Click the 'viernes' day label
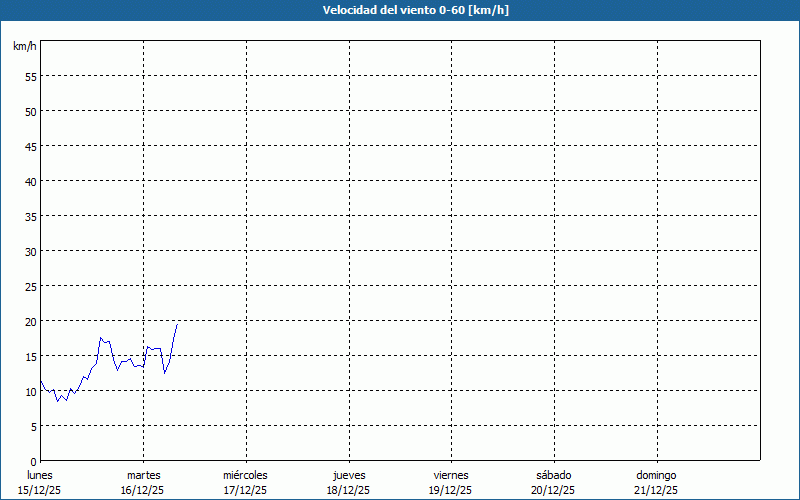The width and height of the screenshot is (800, 500). (451, 475)
